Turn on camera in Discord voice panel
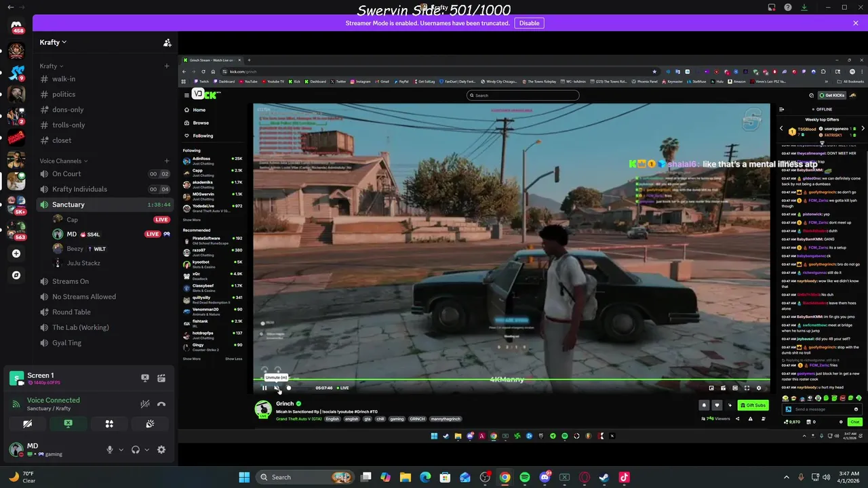The image size is (868, 488). click(27, 424)
